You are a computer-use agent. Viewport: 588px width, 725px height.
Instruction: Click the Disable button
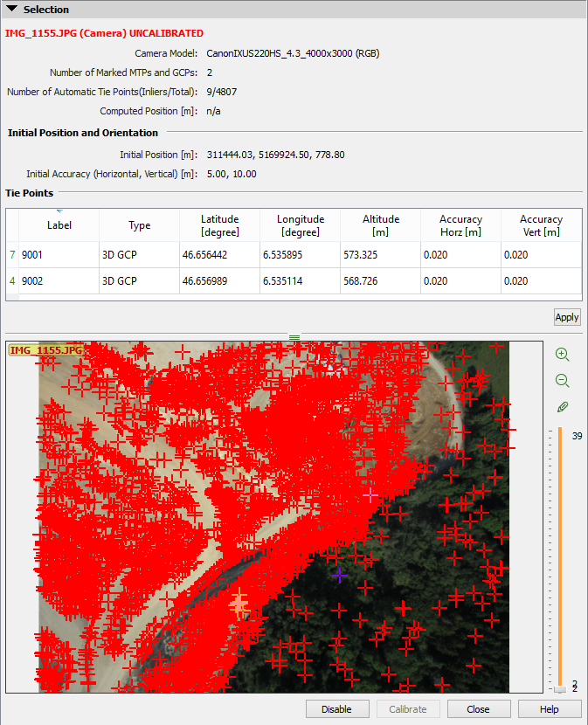tap(336, 709)
